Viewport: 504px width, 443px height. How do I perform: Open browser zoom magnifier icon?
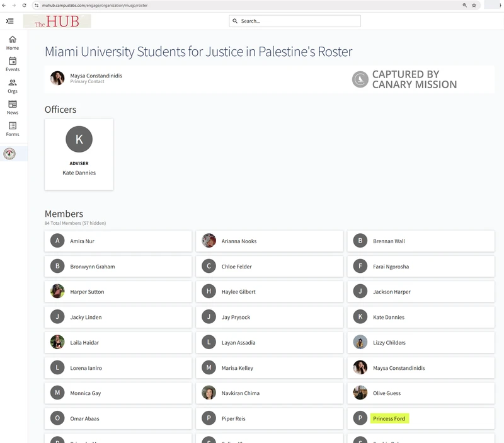[x=465, y=5]
